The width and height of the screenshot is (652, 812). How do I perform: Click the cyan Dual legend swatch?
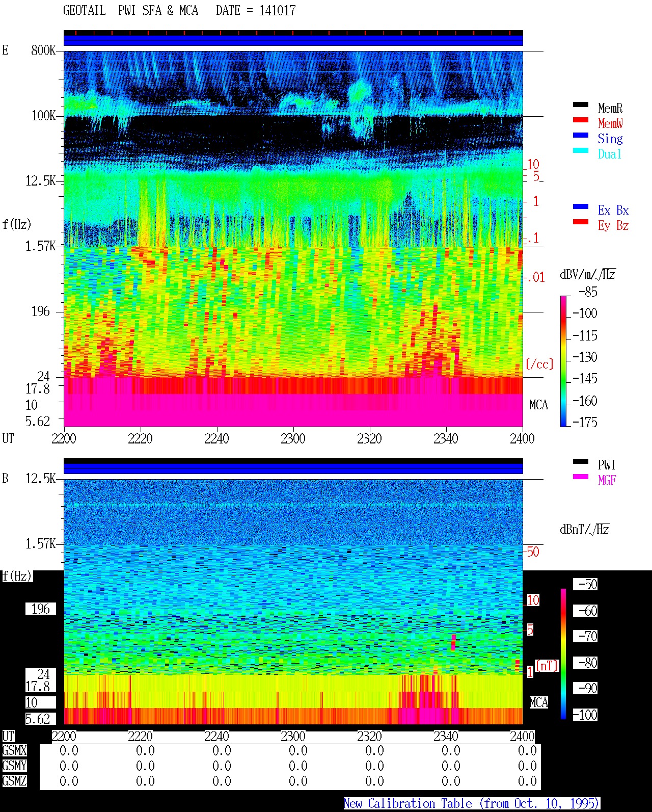click(581, 150)
